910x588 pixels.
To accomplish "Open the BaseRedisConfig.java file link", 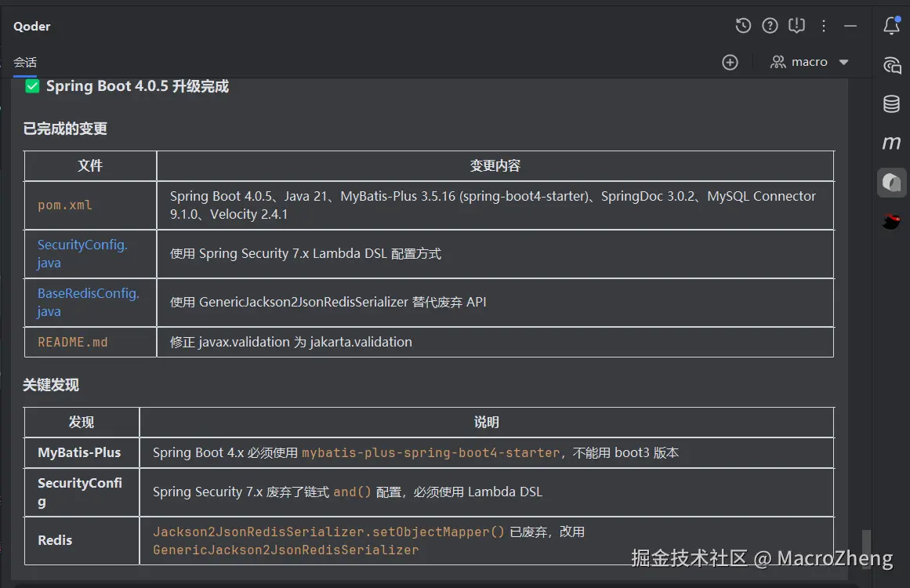I will tap(89, 303).
